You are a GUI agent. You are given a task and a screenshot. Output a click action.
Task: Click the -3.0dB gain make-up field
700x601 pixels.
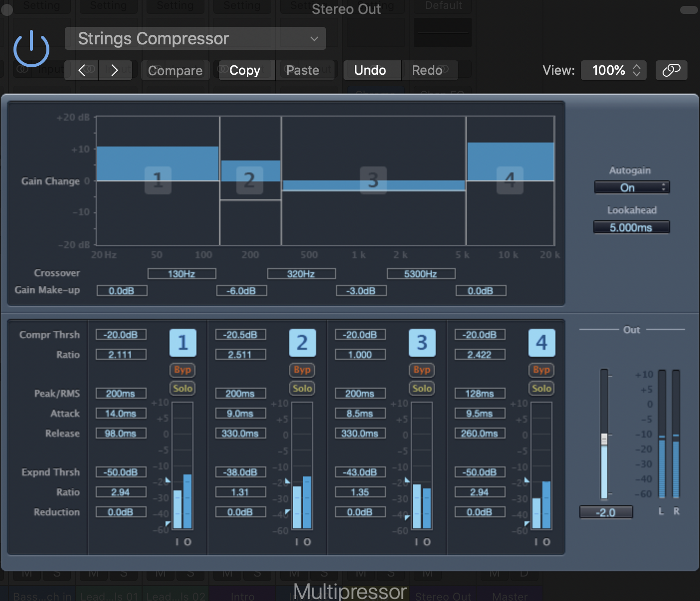click(x=361, y=291)
